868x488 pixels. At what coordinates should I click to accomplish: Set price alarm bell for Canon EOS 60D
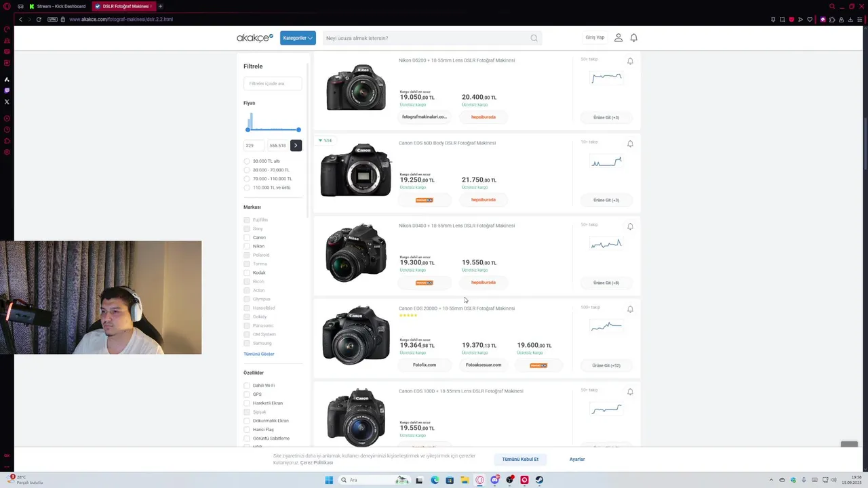(x=630, y=144)
